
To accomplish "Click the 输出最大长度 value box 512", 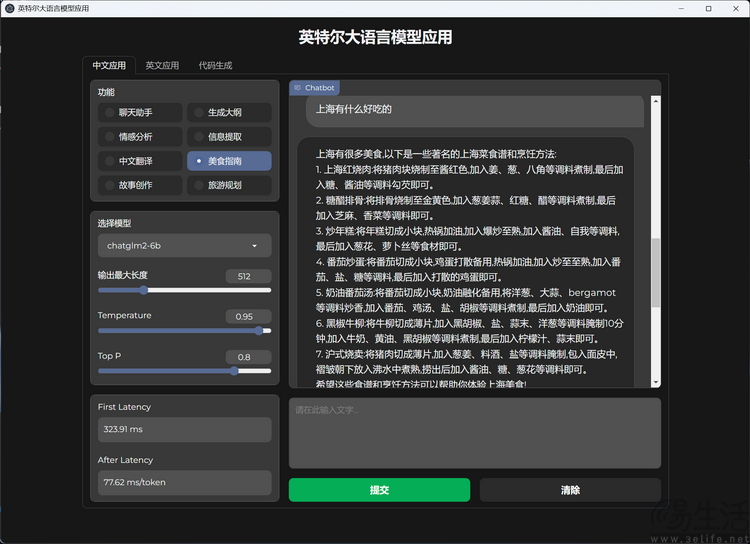I will point(248,276).
